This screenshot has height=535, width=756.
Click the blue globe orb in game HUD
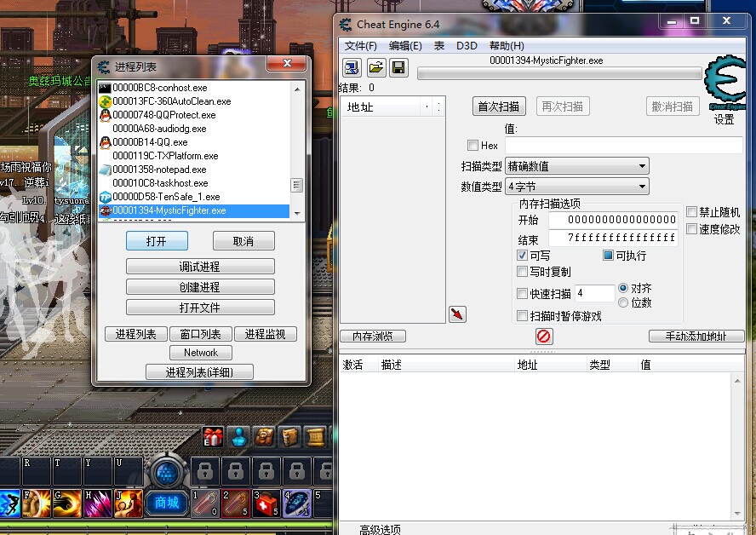coord(167,472)
